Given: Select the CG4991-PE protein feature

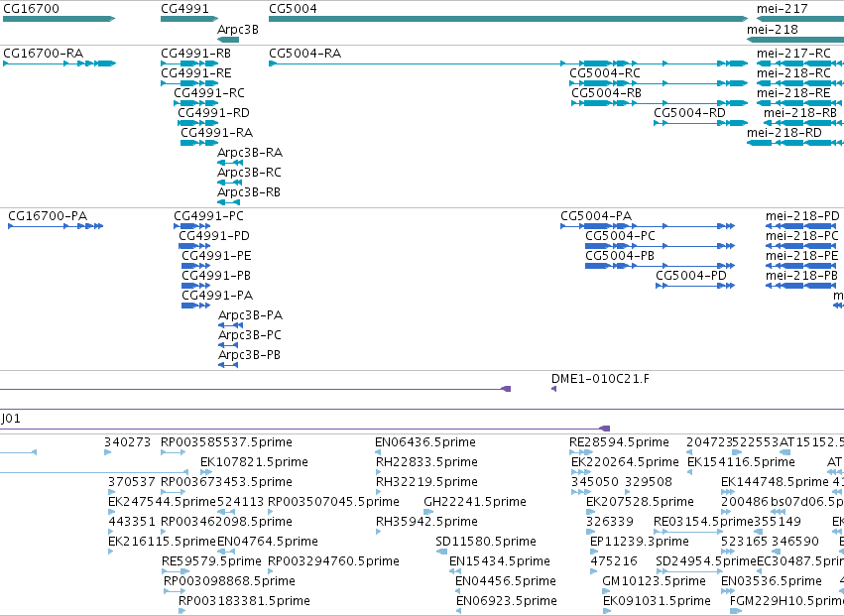Looking at the screenshot, I should pyautogui.click(x=196, y=266).
